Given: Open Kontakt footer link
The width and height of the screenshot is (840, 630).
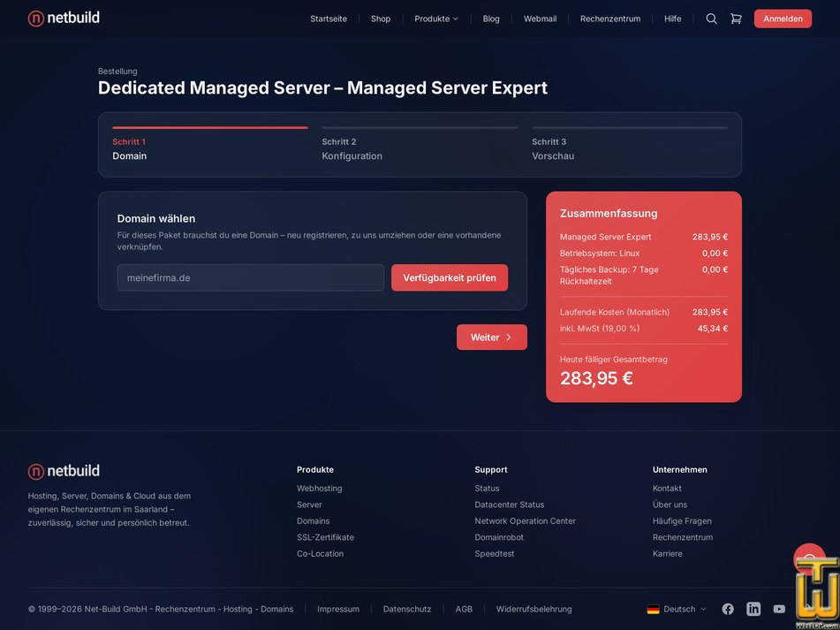Looking at the screenshot, I should tap(667, 488).
